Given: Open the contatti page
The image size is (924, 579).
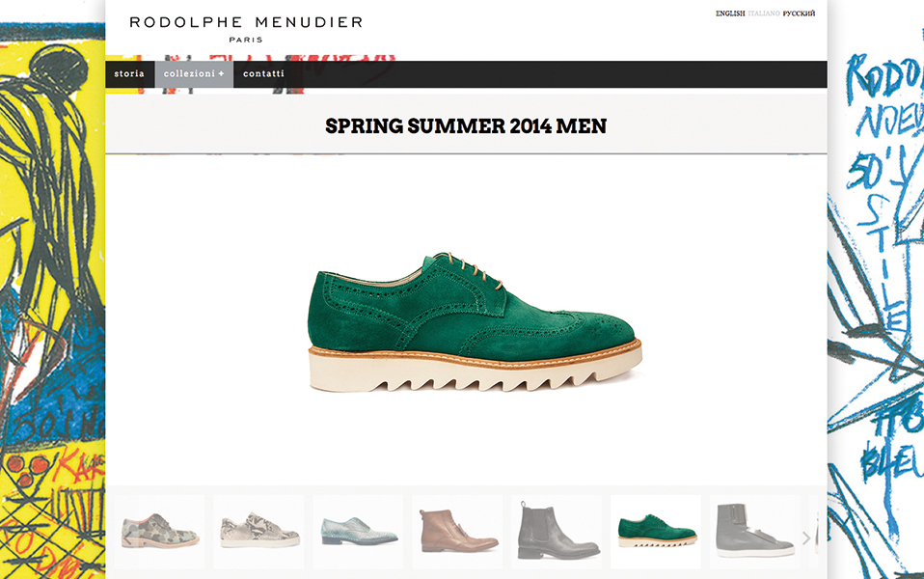Looking at the screenshot, I should pos(263,74).
